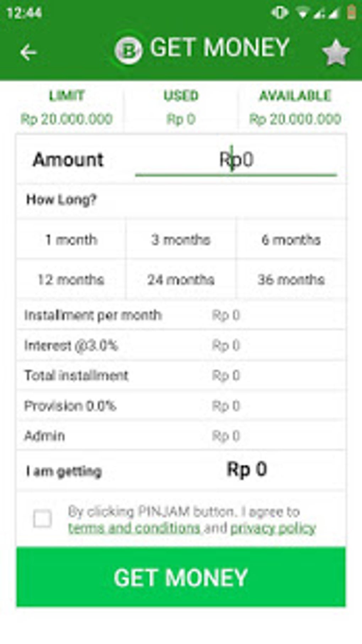Select the 6 months duration option
The image size is (362, 644).
(291, 240)
